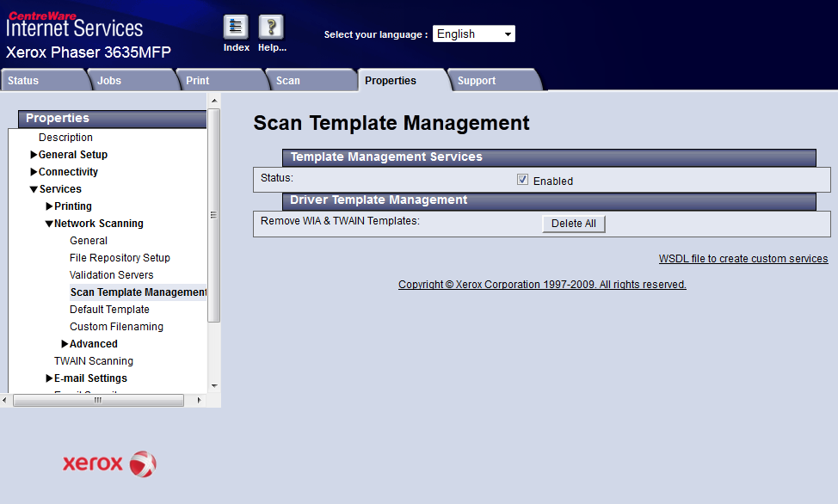Viewport: 838px width, 504px height.
Task: Click the Properties sidebar header
Action: (x=112, y=119)
